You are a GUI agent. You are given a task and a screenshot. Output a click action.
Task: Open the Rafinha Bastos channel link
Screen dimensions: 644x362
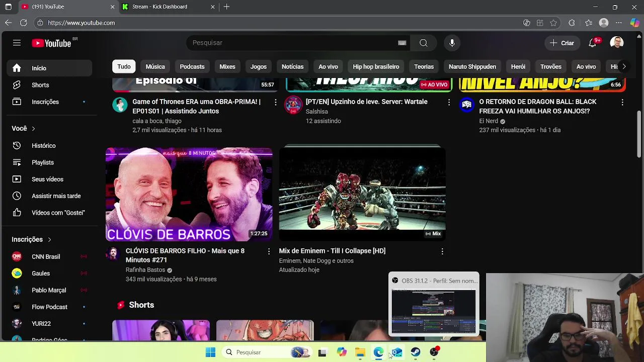[x=145, y=270]
